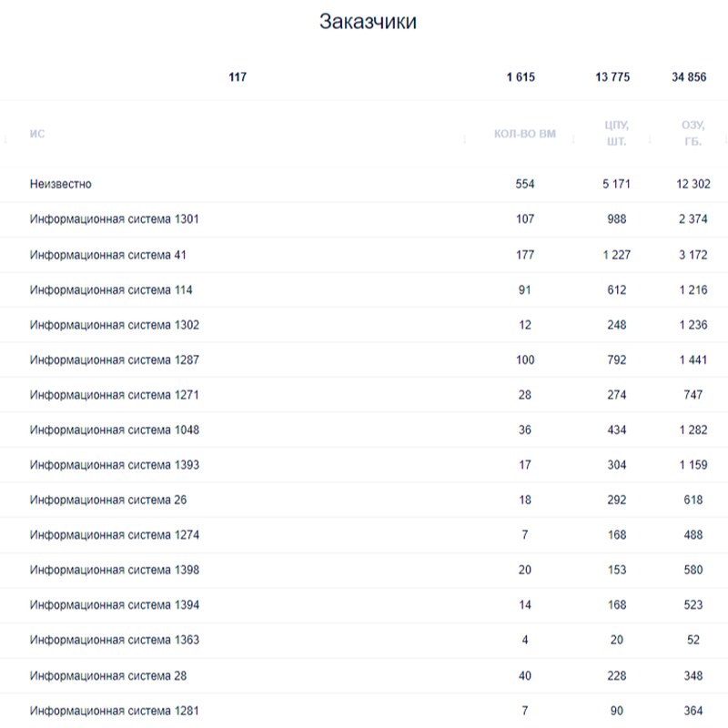
Task: Select the total RAM value 34 856
Action: (689, 77)
